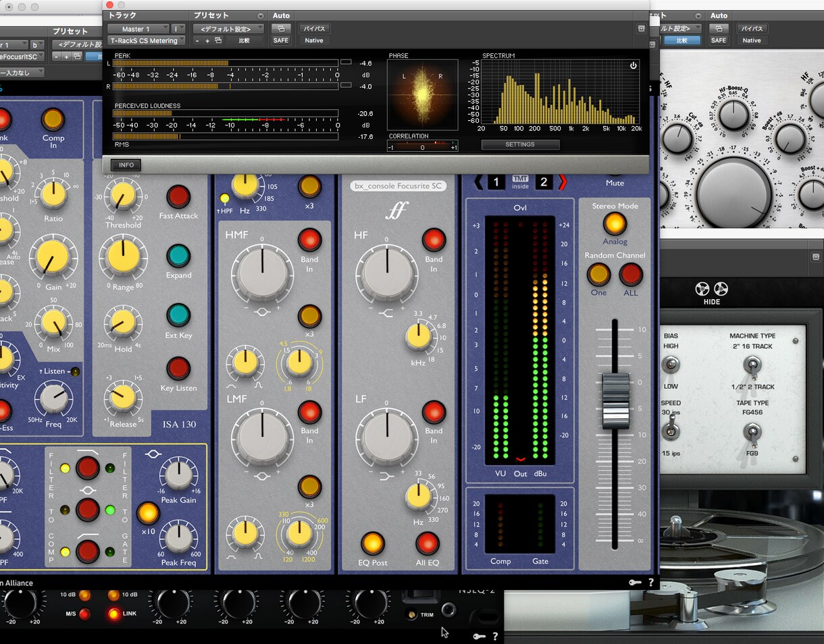Click the T-RackS compare button

[x=244, y=41]
